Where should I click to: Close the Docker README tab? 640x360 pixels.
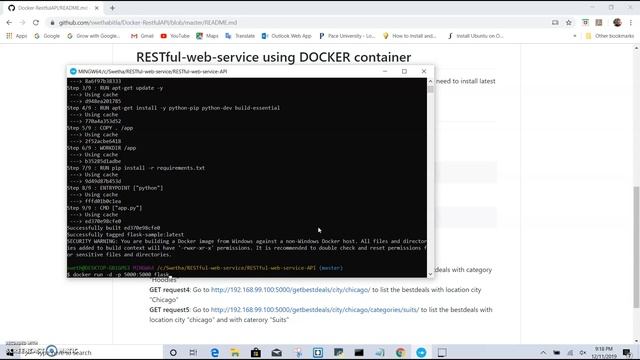(97, 8)
